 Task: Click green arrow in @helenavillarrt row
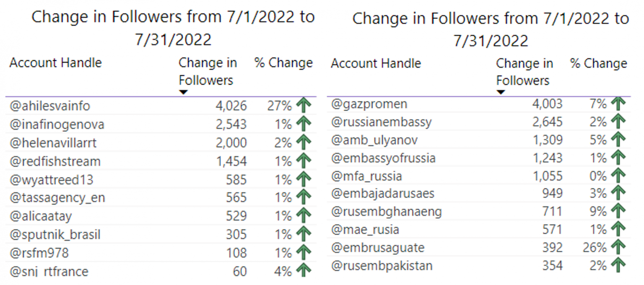pyautogui.click(x=304, y=142)
